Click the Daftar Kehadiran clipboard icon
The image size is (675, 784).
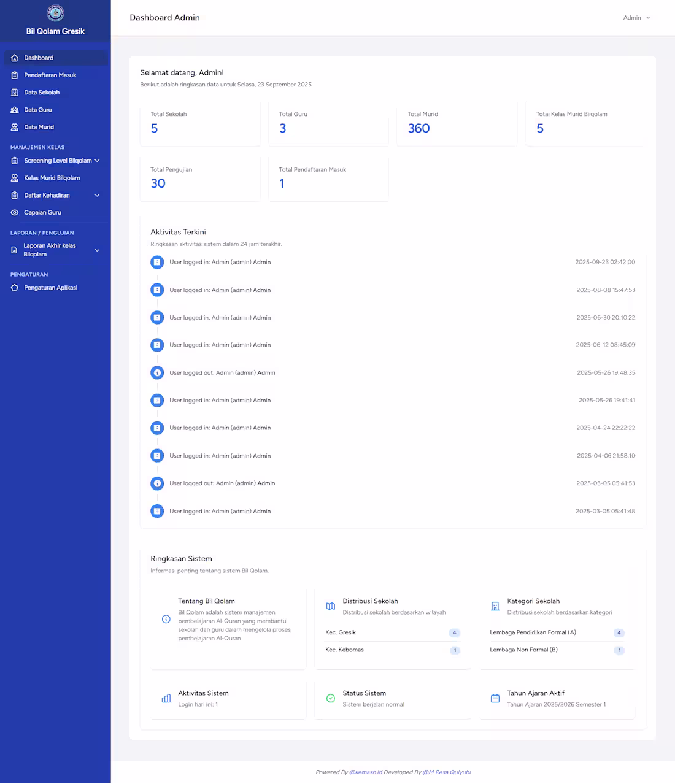point(15,195)
